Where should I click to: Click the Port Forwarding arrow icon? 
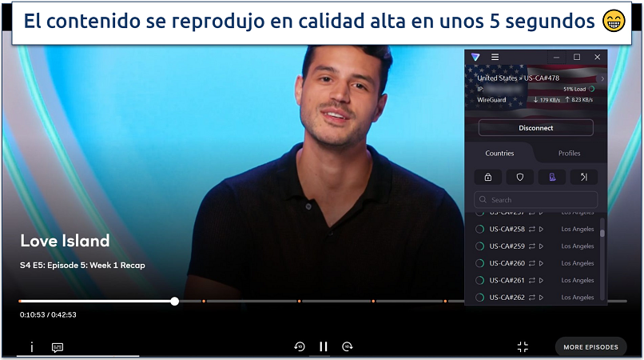click(583, 177)
